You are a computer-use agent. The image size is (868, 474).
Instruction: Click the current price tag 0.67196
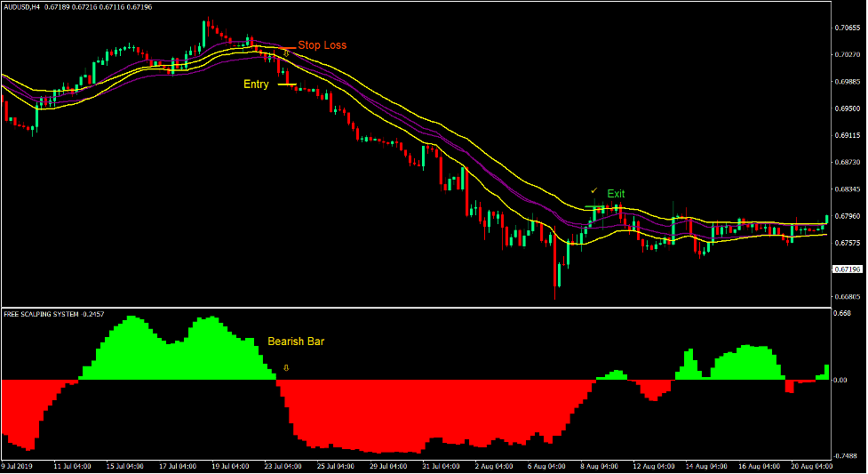tap(847, 269)
